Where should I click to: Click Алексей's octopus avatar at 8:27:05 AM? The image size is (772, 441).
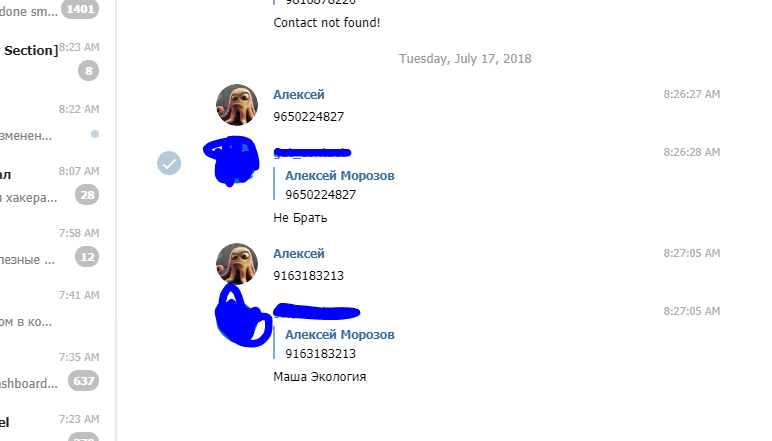pyautogui.click(x=237, y=264)
